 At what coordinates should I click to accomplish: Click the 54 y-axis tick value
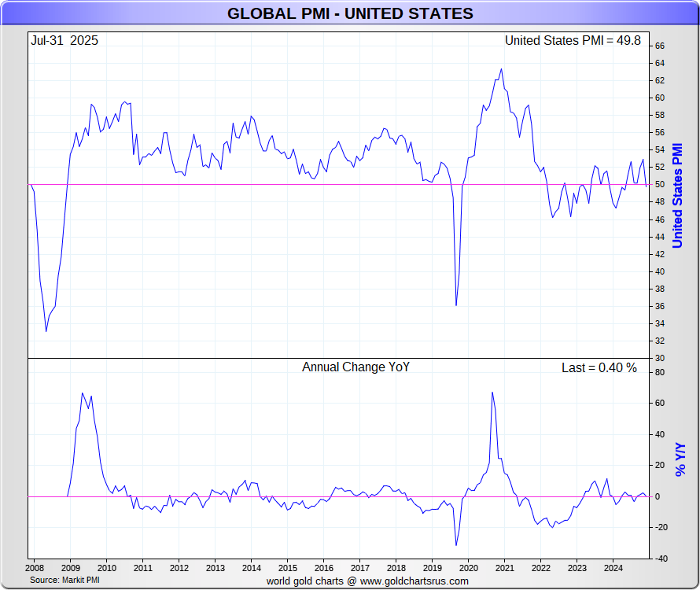(659, 150)
